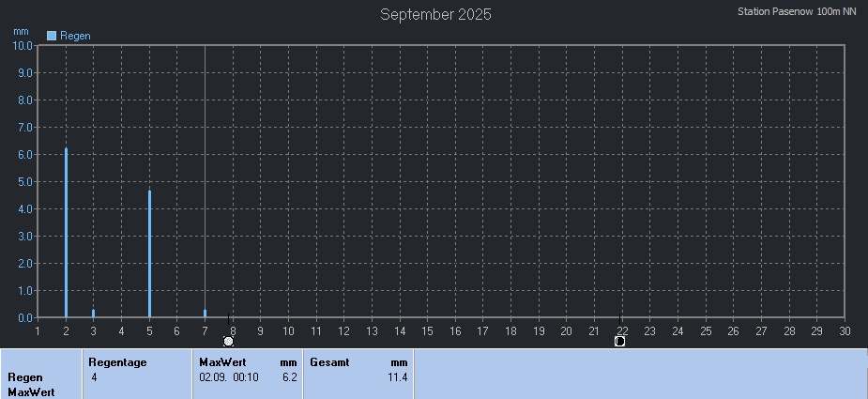Click day 1 on the x-axis
This screenshot has height=399, width=868.
point(38,331)
